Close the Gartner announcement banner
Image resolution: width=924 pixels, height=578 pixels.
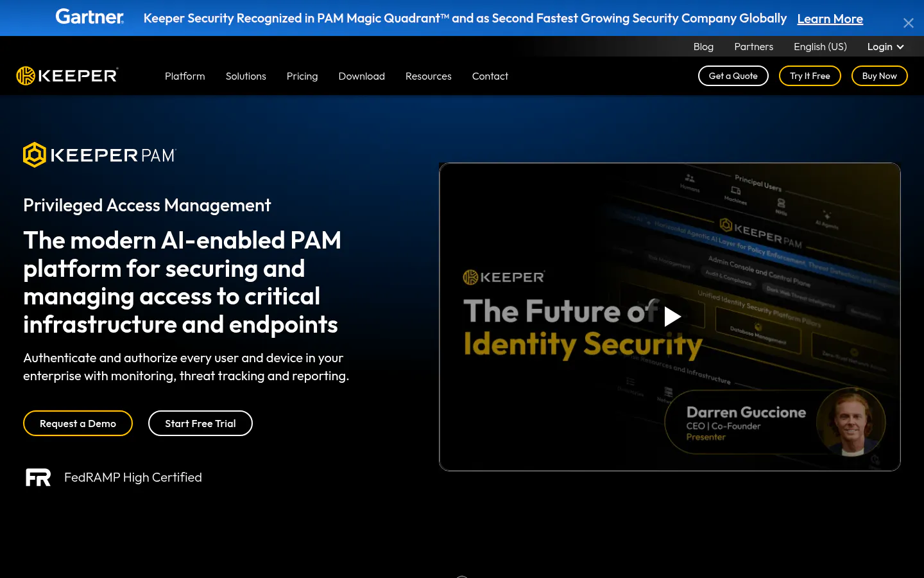pyautogui.click(x=908, y=23)
